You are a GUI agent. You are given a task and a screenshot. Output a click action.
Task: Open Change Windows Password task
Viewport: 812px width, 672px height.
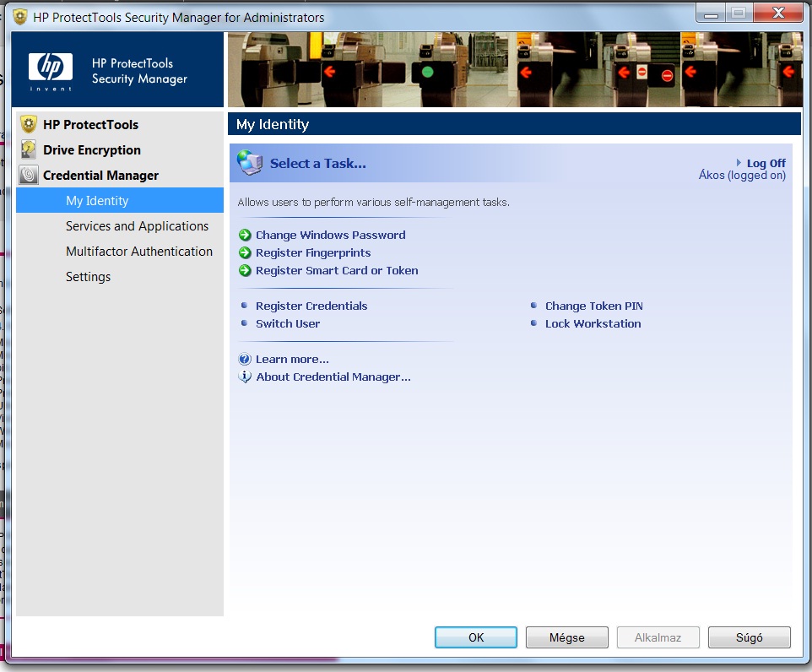pos(330,236)
